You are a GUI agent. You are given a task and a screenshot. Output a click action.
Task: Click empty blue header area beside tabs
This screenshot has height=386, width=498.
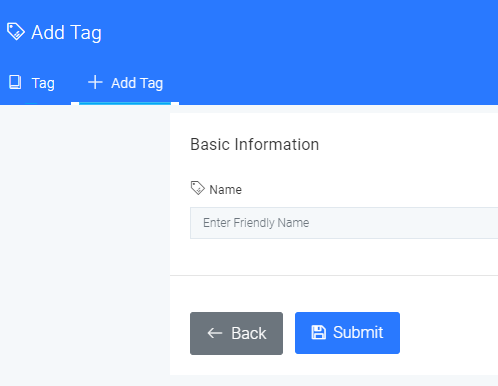[333, 83]
